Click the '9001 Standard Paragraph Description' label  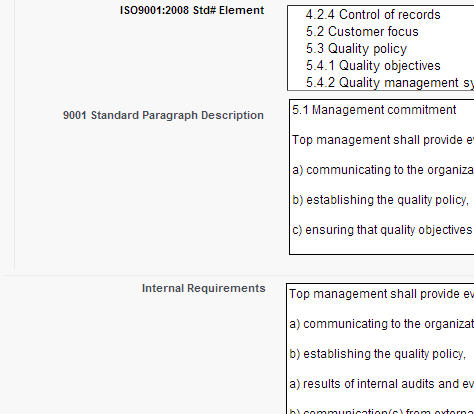coord(163,115)
